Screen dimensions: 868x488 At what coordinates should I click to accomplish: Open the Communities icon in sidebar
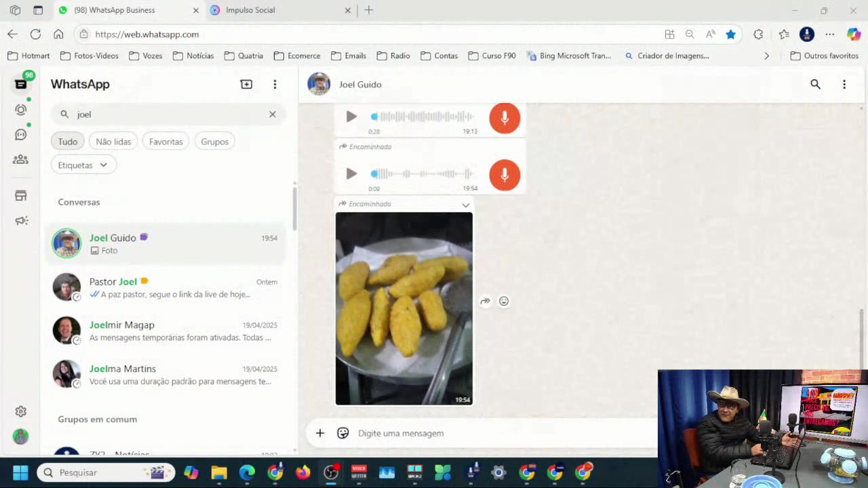(x=21, y=160)
